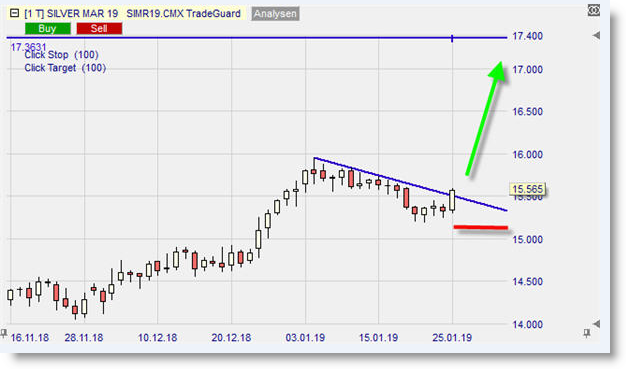Collapse the chart with the minus box icon

pyautogui.click(x=14, y=13)
